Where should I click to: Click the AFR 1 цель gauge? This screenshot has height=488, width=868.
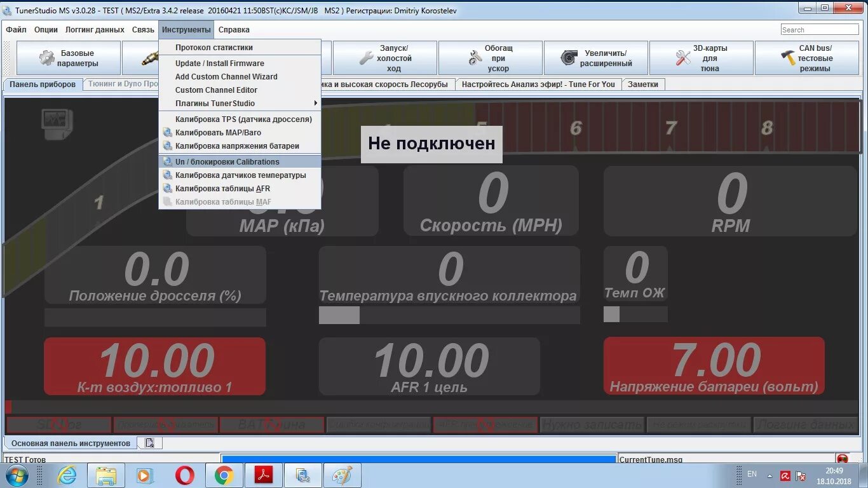click(430, 367)
